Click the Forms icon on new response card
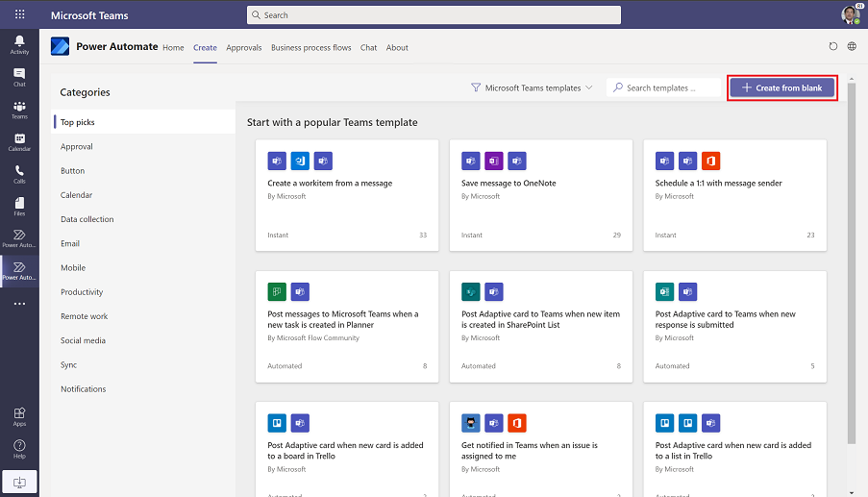The height and width of the screenshot is (497, 868). click(664, 291)
